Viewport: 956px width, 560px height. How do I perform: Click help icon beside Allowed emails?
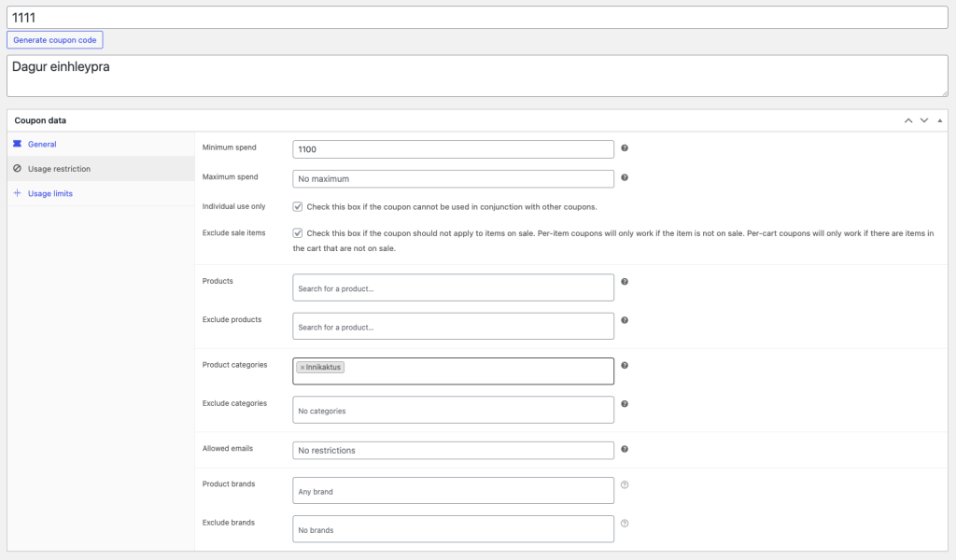625,449
